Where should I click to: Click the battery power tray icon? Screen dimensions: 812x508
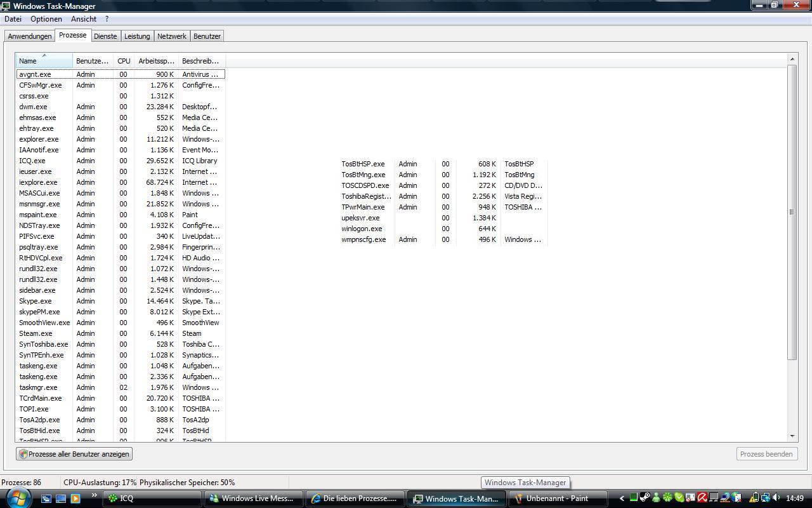[x=754, y=498]
